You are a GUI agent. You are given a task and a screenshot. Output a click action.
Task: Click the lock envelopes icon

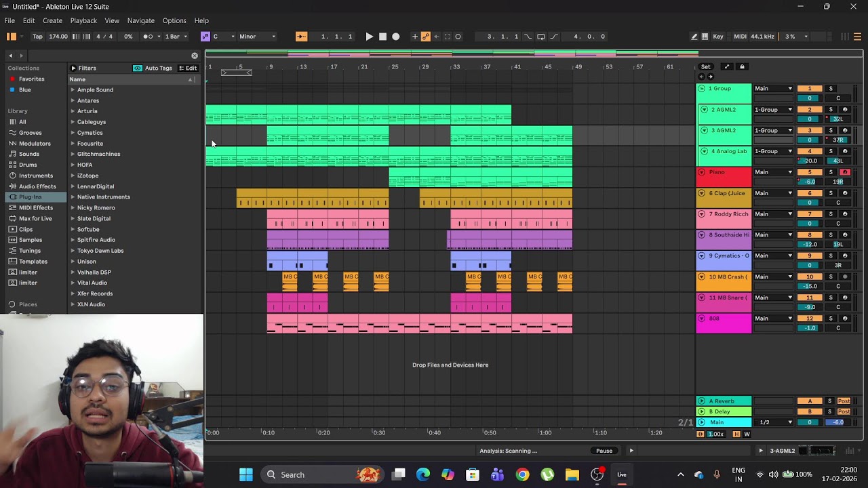tap(742, 67)
